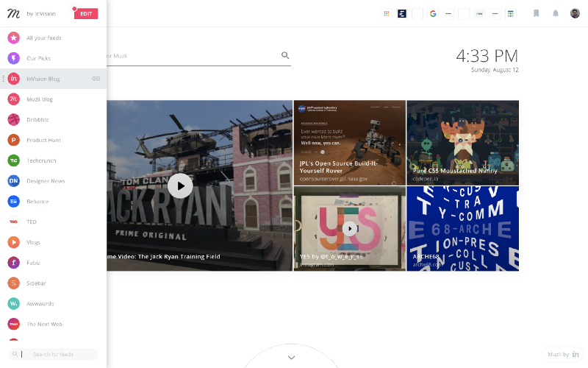Image resolution: width=588 pixels, height=368 pixels.
Task: Open the TED feed
Action: tap(53, 222)
